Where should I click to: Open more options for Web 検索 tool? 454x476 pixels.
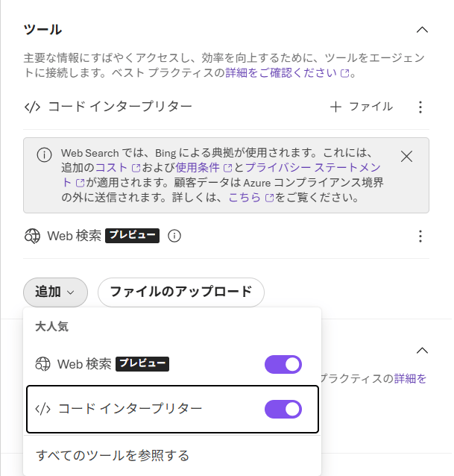point(420,237)
